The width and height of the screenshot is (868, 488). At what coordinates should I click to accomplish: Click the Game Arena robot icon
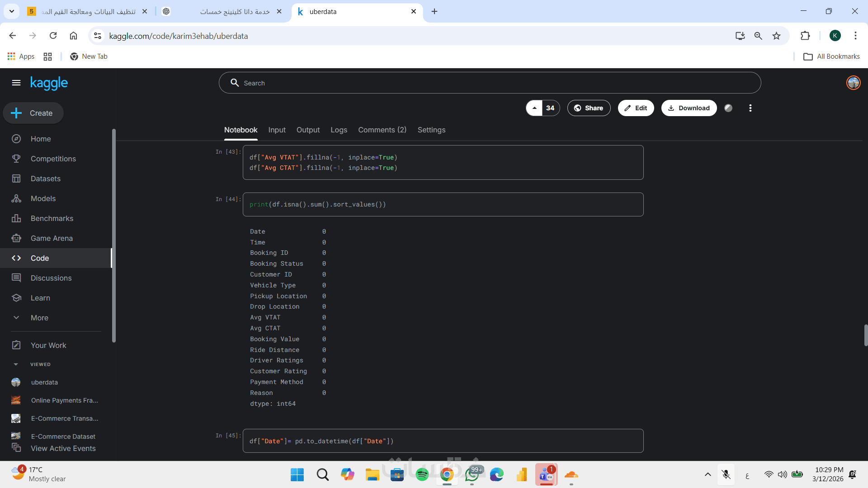pyautogui.click(x=16, y=238)
